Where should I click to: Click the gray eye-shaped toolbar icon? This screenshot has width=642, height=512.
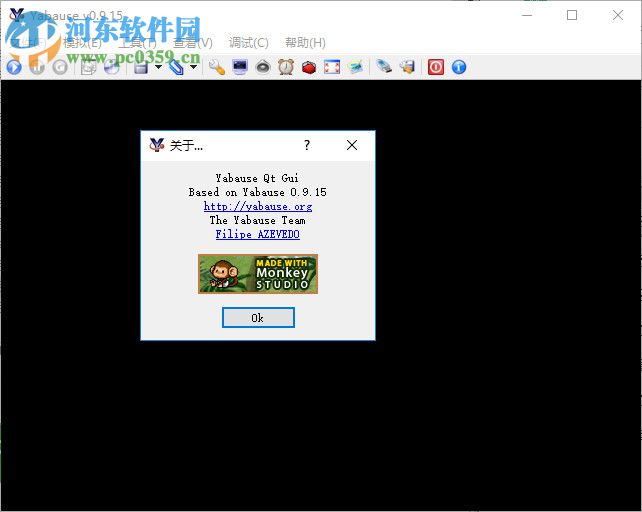coord(263,67)
